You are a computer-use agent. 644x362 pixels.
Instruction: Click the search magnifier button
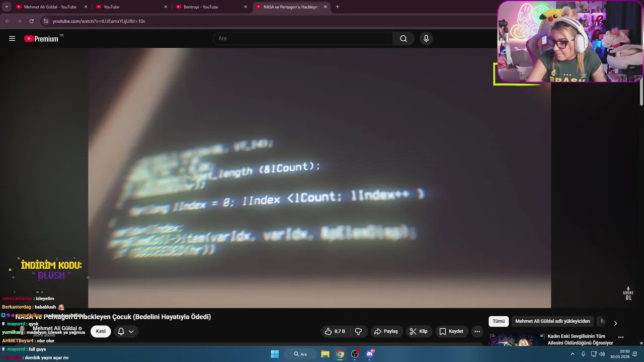point(404,39)
